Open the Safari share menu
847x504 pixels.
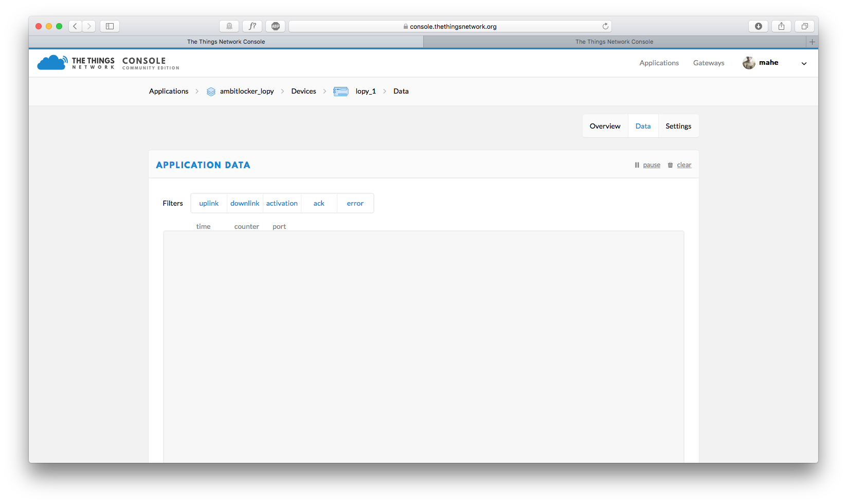(782, 26)
